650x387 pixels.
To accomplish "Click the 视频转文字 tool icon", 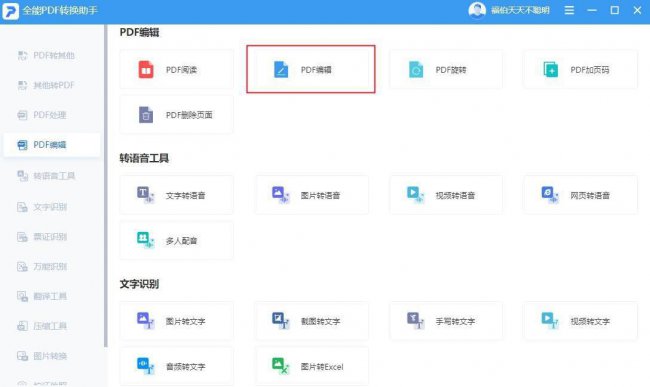I will coord(550,321).
